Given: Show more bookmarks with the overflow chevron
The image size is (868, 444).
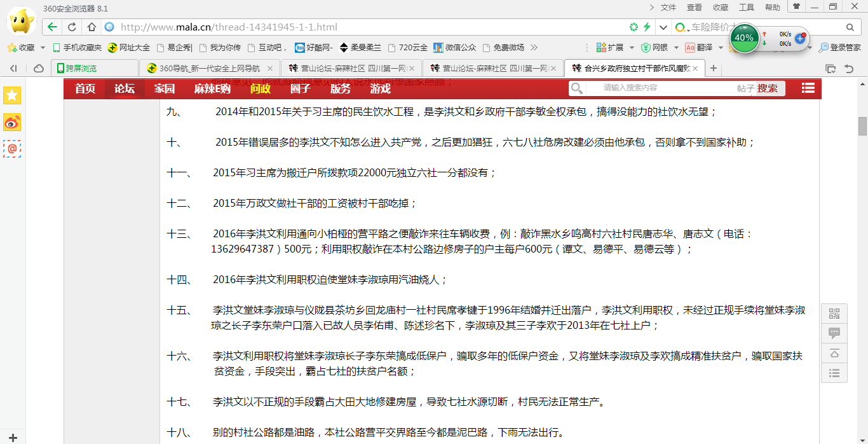Looking at the screenshot, I should point(534,48).
